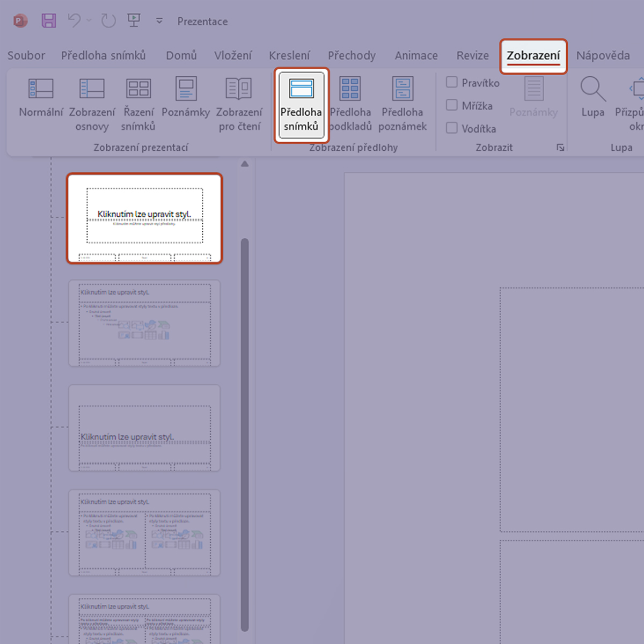
Task: Enable the Pravítko checkbox
Action: tap(452, 82)
